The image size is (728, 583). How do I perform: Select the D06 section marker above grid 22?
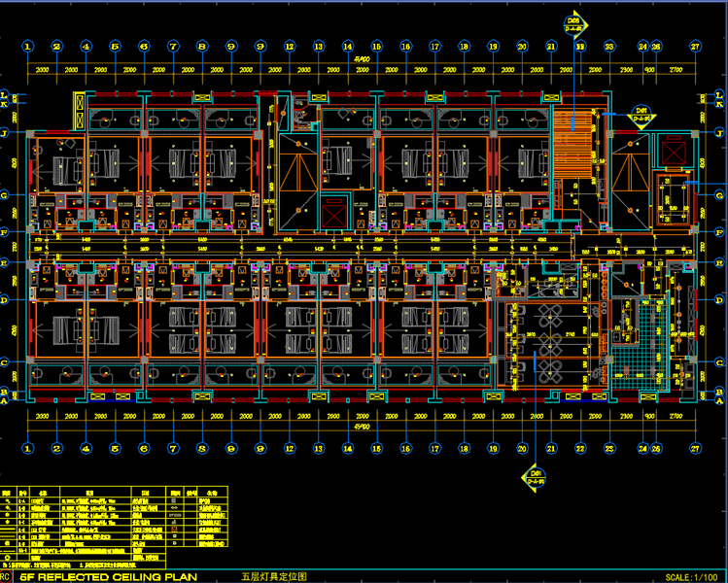pos(575,24)
